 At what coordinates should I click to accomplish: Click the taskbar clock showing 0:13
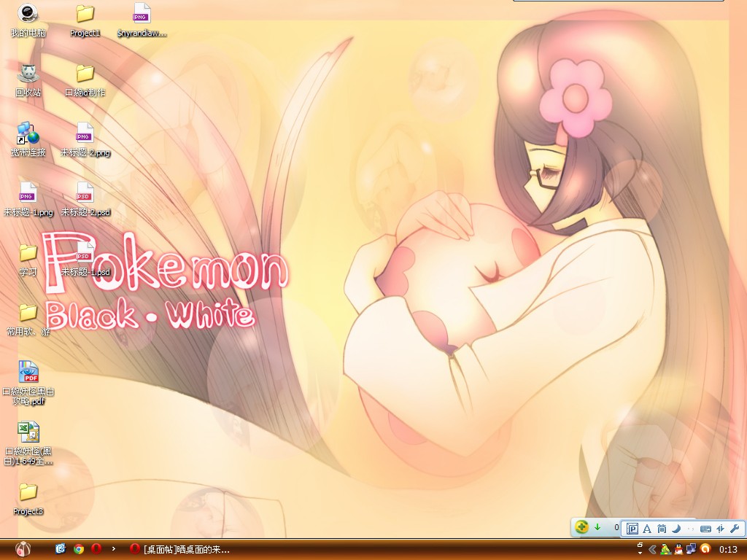[728, 550]
